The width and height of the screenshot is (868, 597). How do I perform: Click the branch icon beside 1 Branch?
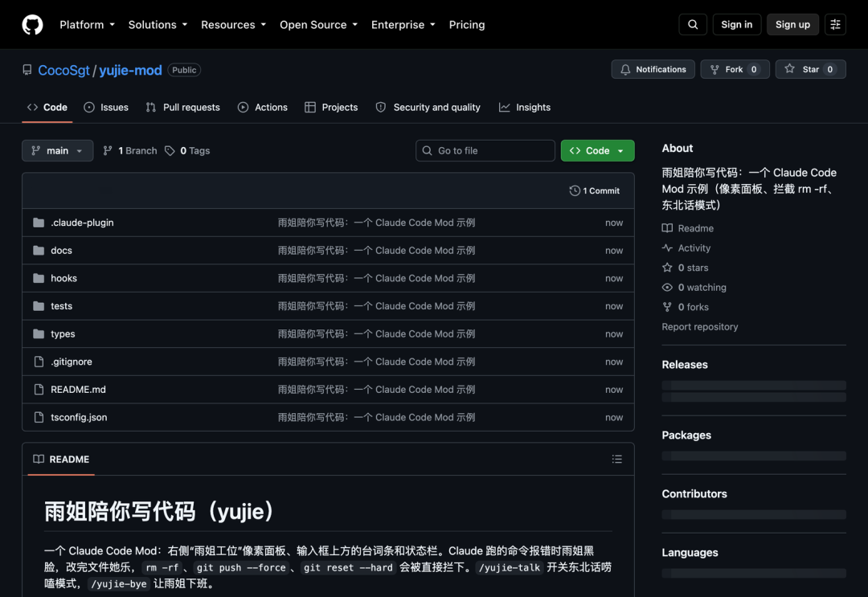point(108,150)
